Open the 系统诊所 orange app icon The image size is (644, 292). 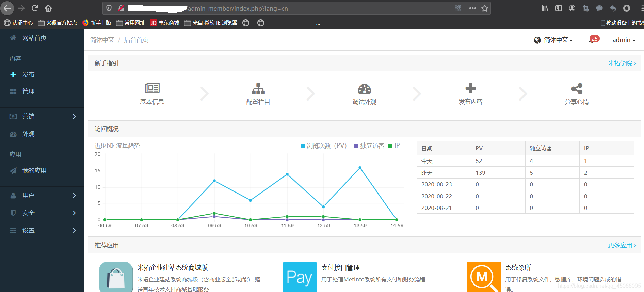click(x=484, y=277)
